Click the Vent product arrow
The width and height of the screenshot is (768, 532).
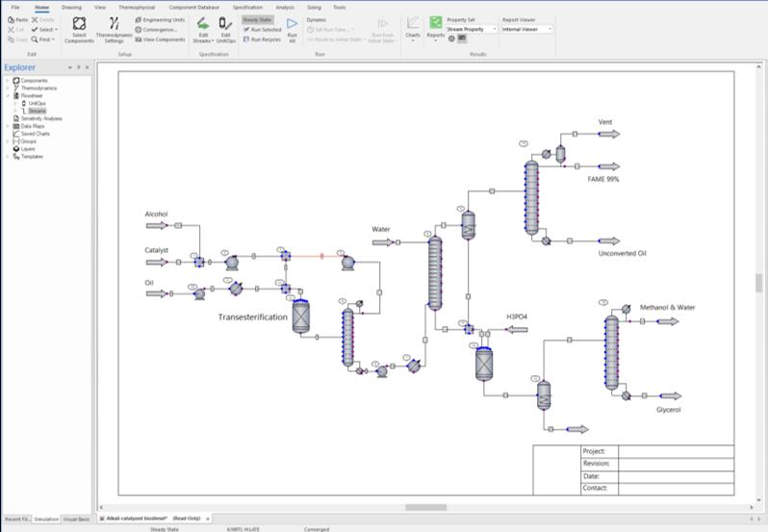[609, 134]
